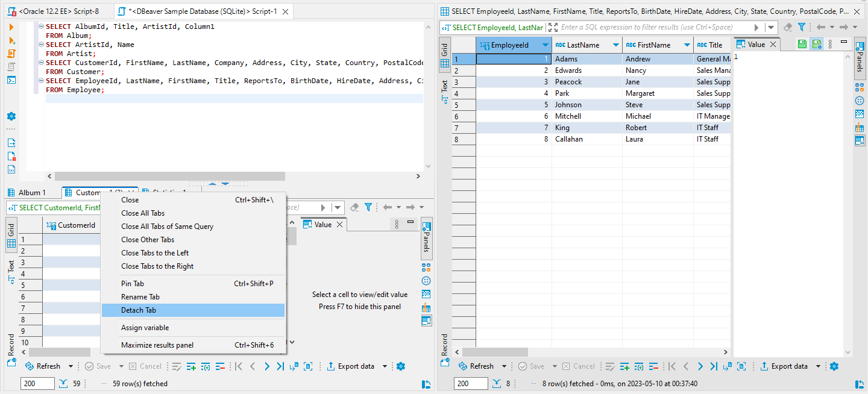Click the SQL filter expression field in Employee results
This screenshot has width=868, height=394.
pos(655,27)
